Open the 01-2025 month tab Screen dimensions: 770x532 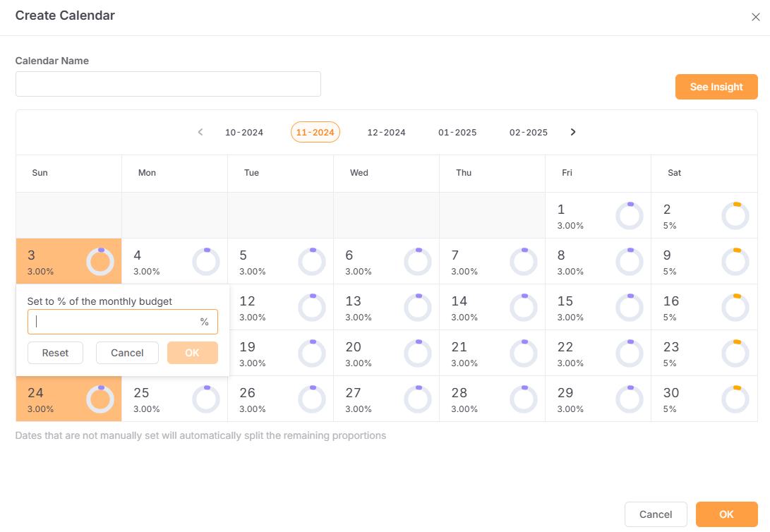tap(457, 133)
